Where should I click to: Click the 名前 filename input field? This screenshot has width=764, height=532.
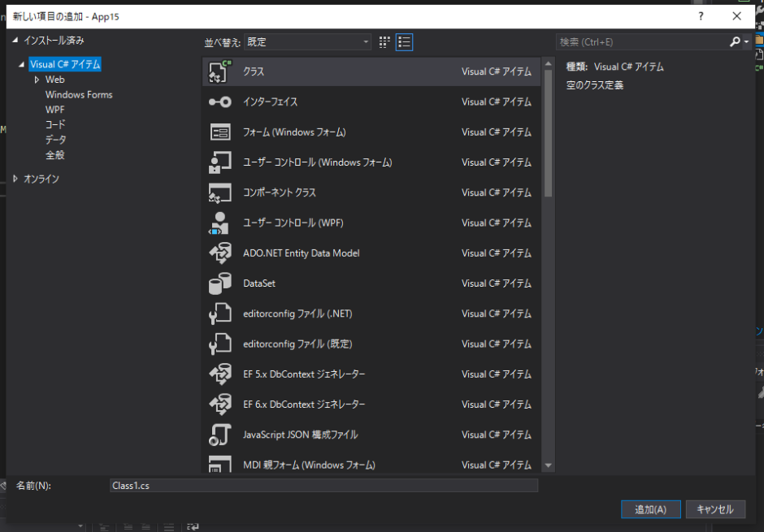click(x=323, y=486)
